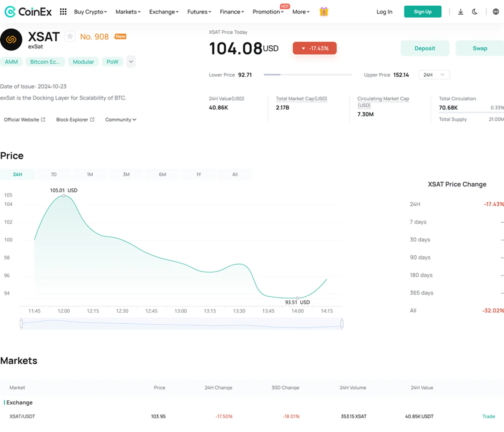This screenshot has width=504, height=432.
Task: Click the Total Circulation 70.68K value
Action: [448, 108]
